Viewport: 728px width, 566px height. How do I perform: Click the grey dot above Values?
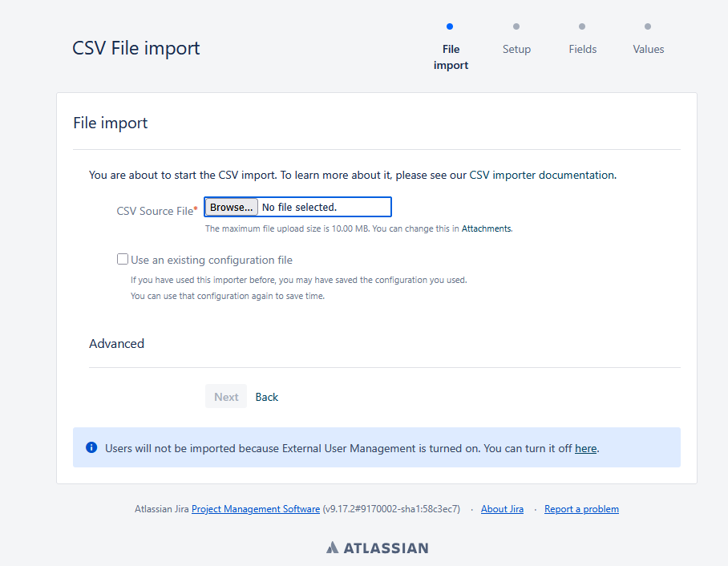[648, 26]
